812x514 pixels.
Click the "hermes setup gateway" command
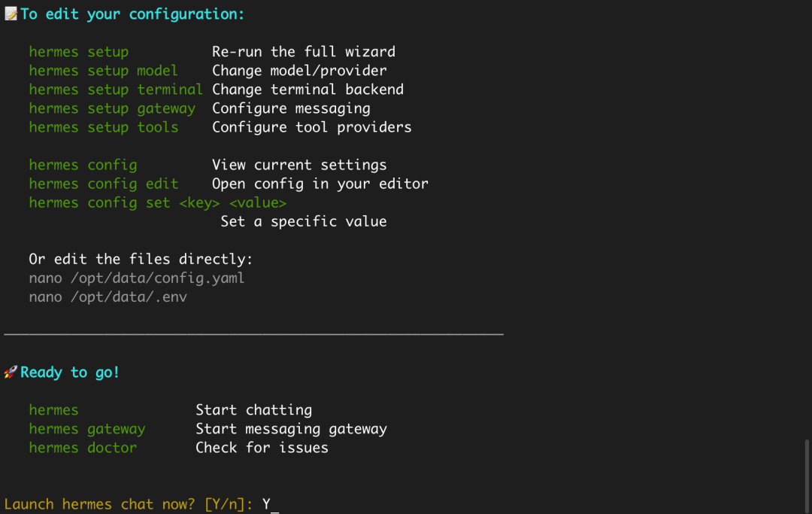tap(112, 108)
